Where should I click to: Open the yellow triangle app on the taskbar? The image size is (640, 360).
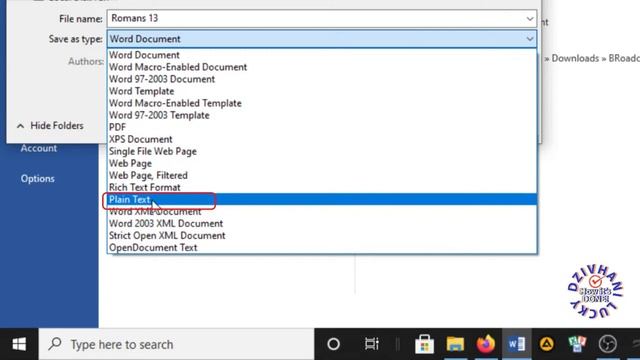pyautogui.click(x=547, y=344)
